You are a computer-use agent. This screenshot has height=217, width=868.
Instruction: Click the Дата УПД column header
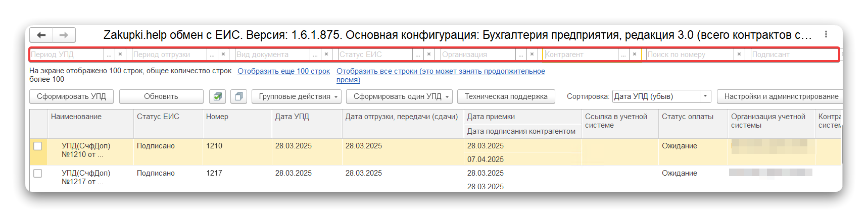pyautogui.click(x=307, y=124)
